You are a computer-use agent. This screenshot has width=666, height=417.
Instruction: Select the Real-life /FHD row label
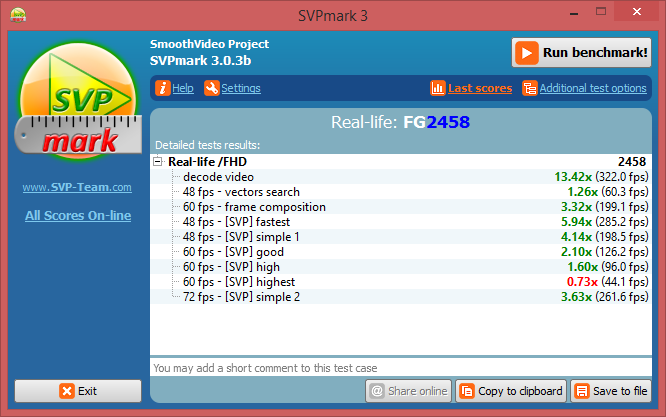coord(207,161)
